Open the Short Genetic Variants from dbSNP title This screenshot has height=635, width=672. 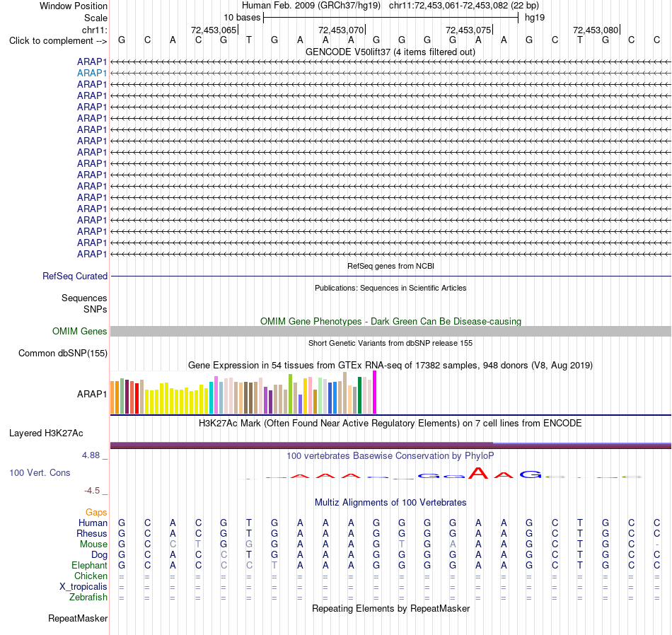click(390, 343)
